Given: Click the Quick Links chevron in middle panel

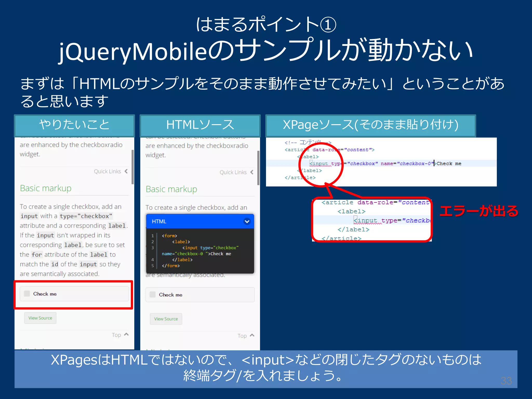Looking at the screenshot, I should 252,172.
